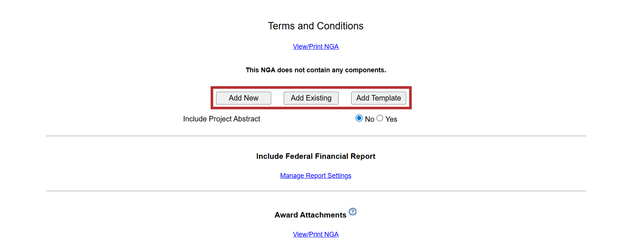Click the Include Federal Financial Report heading
644x252 pixels.
pyautogui.click(x=316, y=156)
